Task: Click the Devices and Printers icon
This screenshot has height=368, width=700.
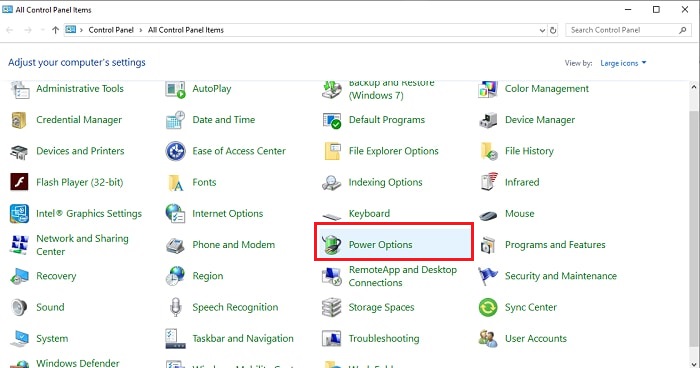Action: (x=19, y=151)
